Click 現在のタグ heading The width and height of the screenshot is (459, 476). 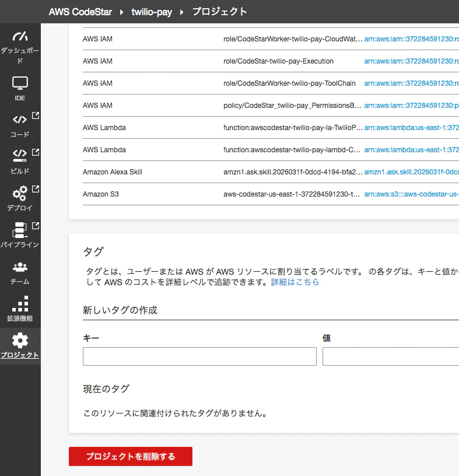pos(106,388)
